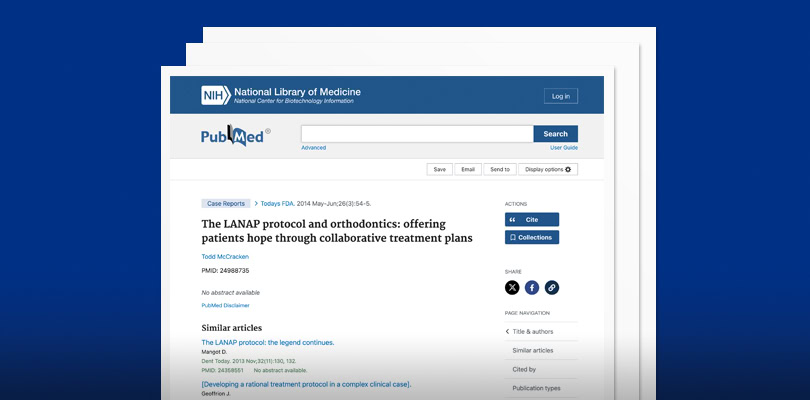Open the Display options menu

(x=548, y=170)
